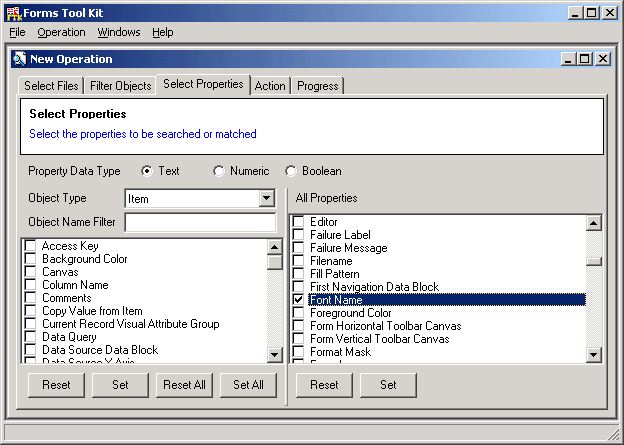Screen dimensions: 624x445
Task: Check the Foreground Color checkbox
Action: click(298, 312)
